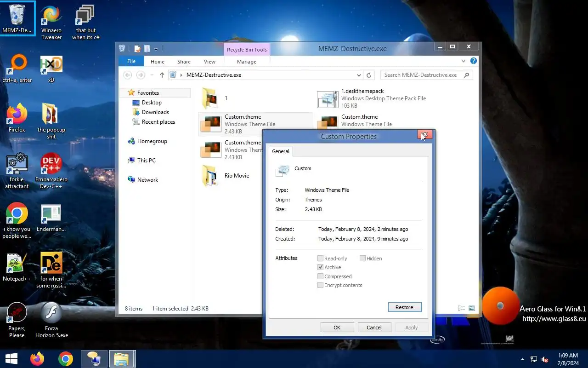Select the 'ctrl+a, enter' desktop shortcut
Image resolution: width=588 pixels, height=368 pixels.
click(17, 69)
